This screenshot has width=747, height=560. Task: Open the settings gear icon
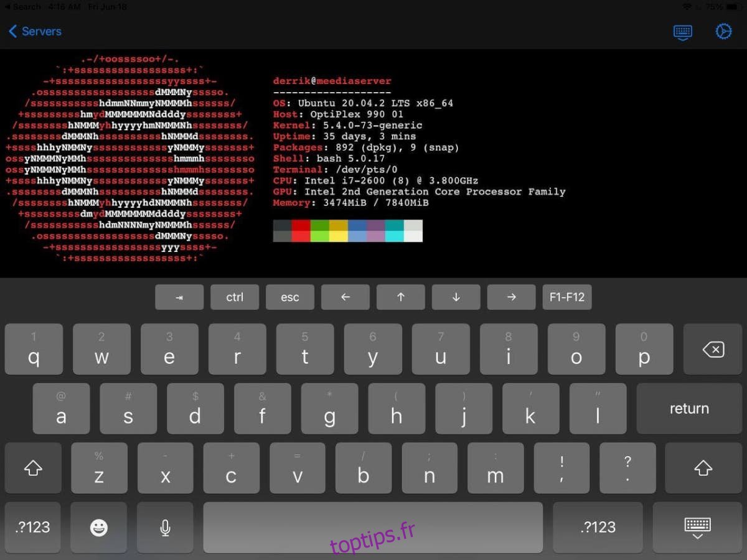(723, 32)
